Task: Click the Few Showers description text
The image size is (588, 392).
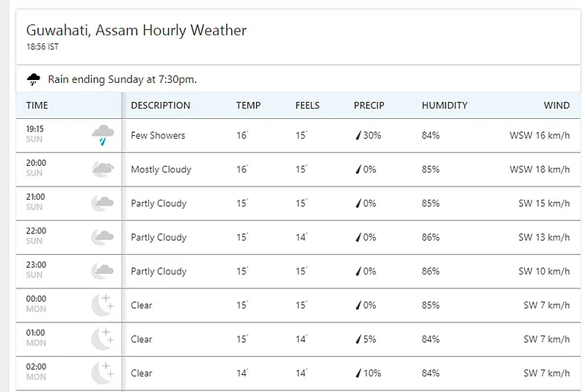Action: point(158,136)
